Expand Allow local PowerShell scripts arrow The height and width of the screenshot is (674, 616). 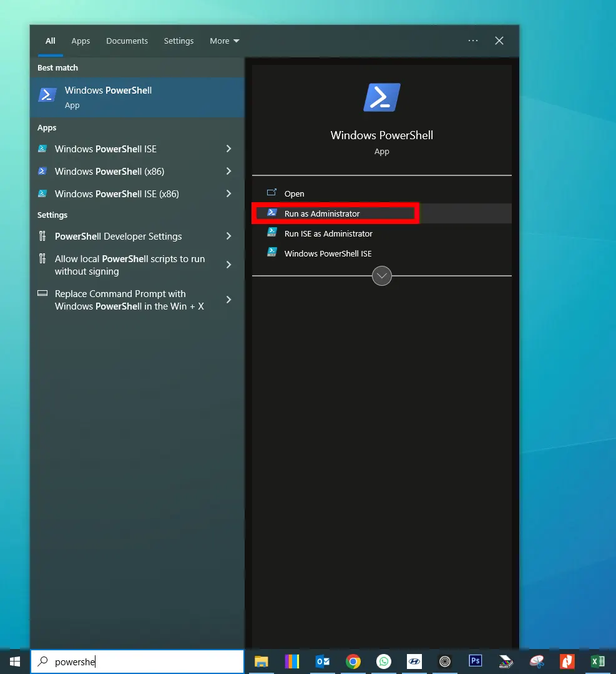click(x=228, y=265)
